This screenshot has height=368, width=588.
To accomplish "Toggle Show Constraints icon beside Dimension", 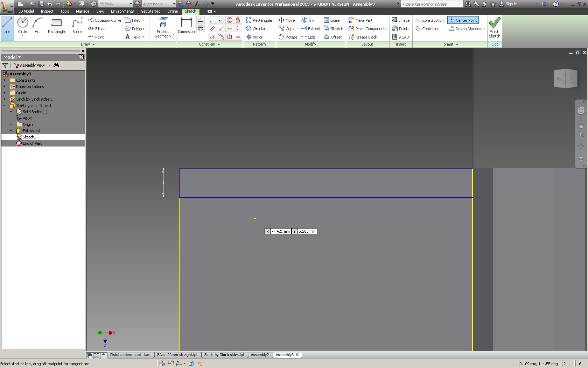I will coord(201,29).
